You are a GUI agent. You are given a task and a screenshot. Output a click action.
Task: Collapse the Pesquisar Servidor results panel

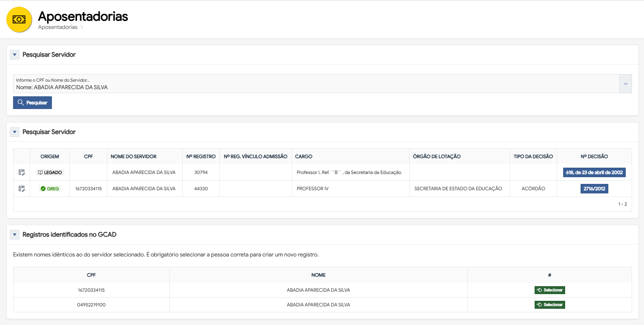(x=15, y=132)
